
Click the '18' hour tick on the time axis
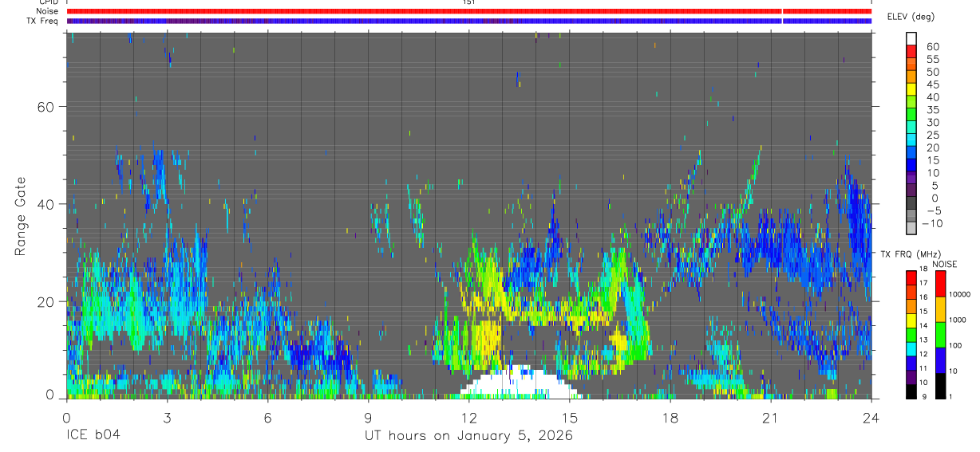point(670,418)
